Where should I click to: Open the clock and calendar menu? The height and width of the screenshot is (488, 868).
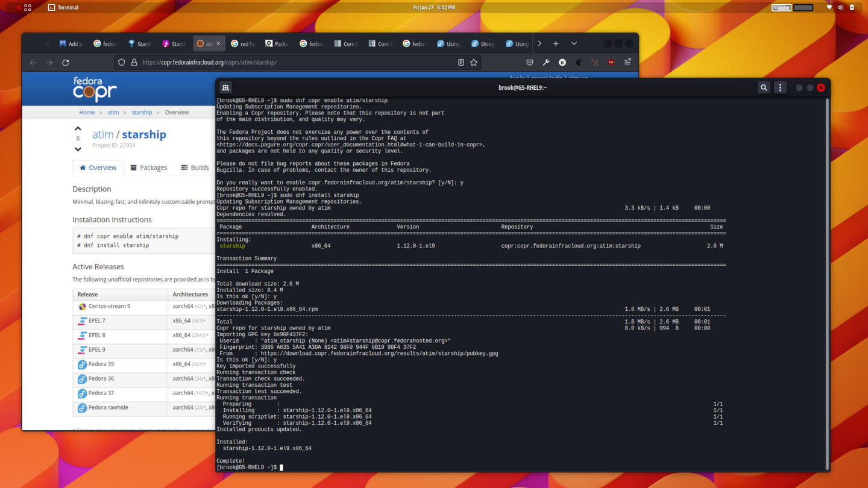click(434, 7)
